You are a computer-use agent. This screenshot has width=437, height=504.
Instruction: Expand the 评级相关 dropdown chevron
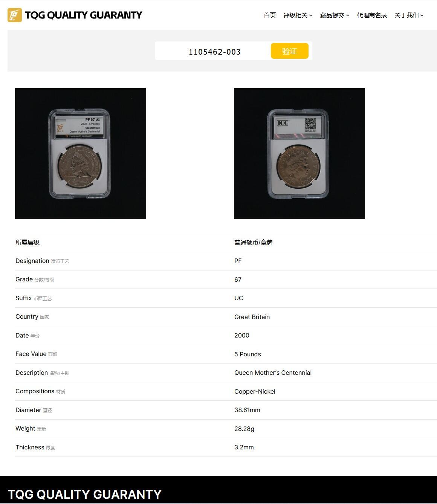click(311, 15)
